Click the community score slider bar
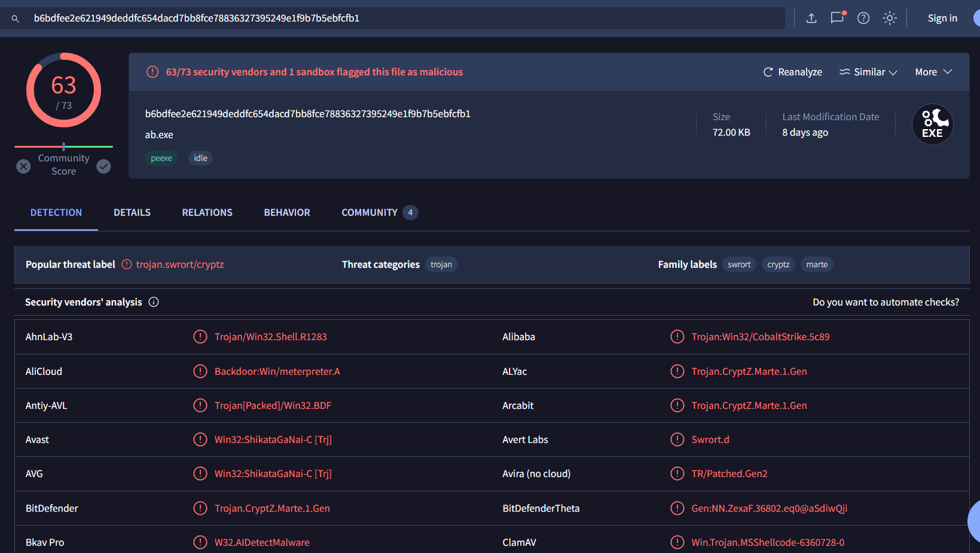Image resolution: width=980 pixels, height=553 pixels. [63, 146]
